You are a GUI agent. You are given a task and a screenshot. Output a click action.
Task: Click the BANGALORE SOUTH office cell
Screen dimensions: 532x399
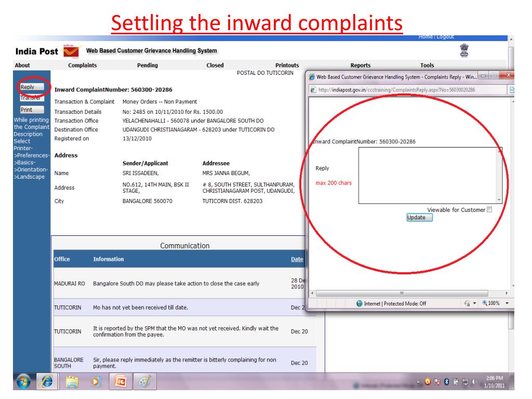point(69,363)
